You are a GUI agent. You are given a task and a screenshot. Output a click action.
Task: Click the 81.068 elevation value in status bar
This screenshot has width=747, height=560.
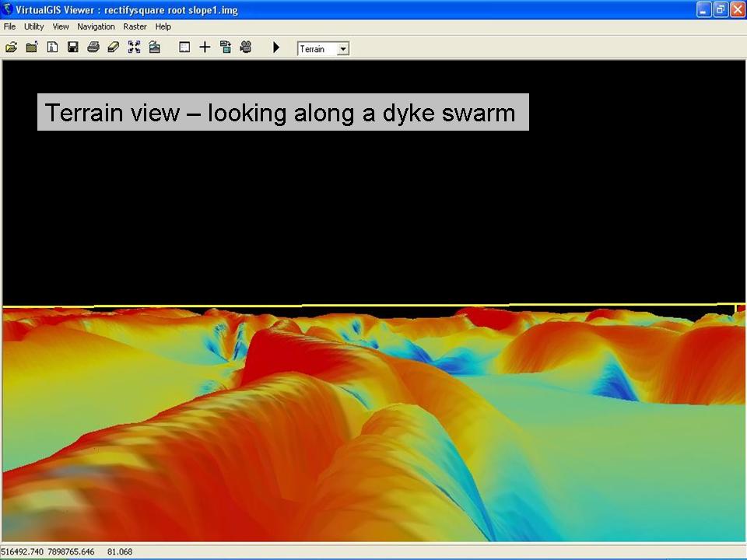[x=120, y=551]
